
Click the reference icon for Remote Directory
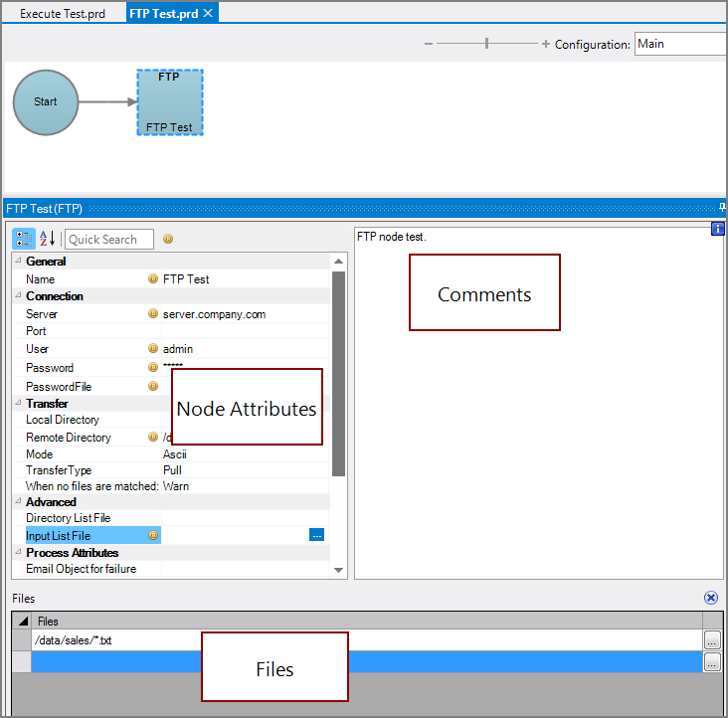click(x=153, y=437)
